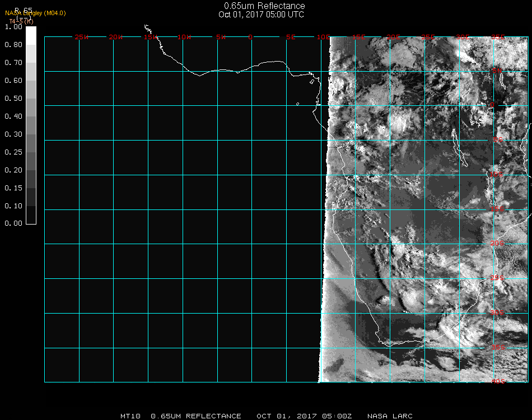
Task: Click the NASA LARC footer text
Action: pyautogui.click(x=390, y=416)
